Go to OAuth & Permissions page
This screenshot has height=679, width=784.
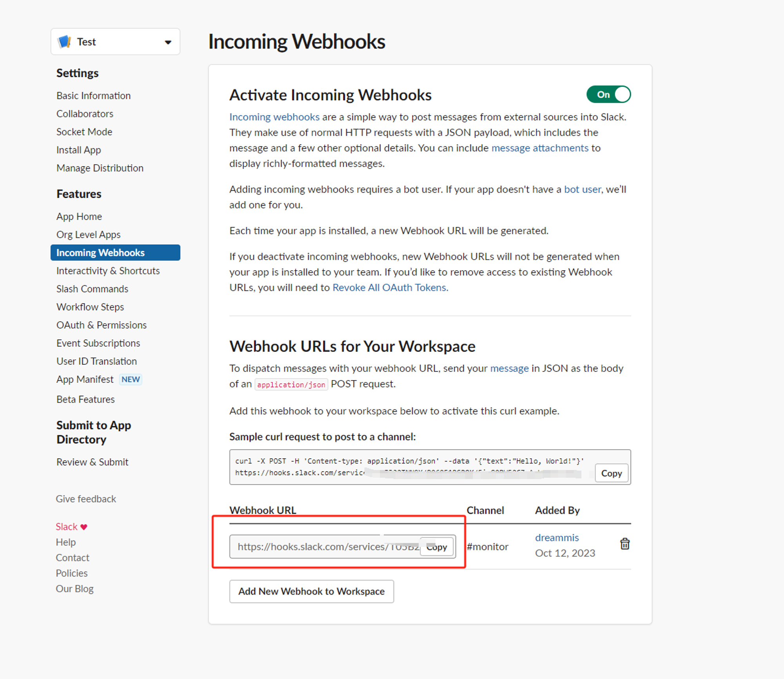101,325
